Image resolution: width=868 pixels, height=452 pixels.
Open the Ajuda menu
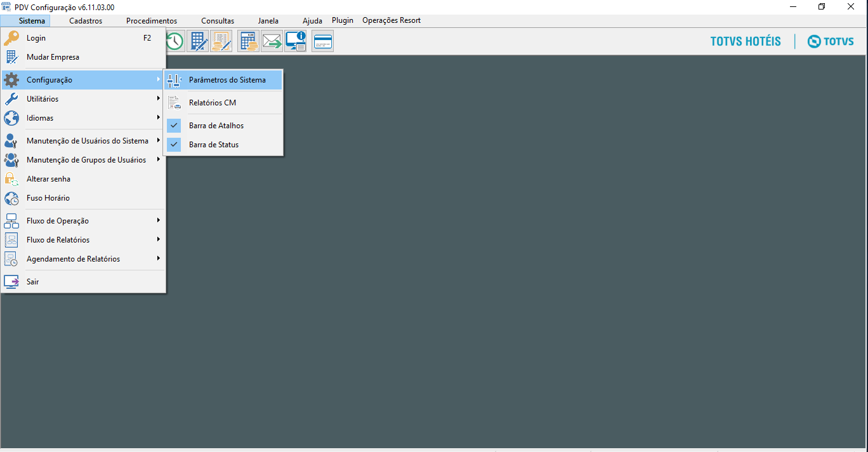(312, 21)
